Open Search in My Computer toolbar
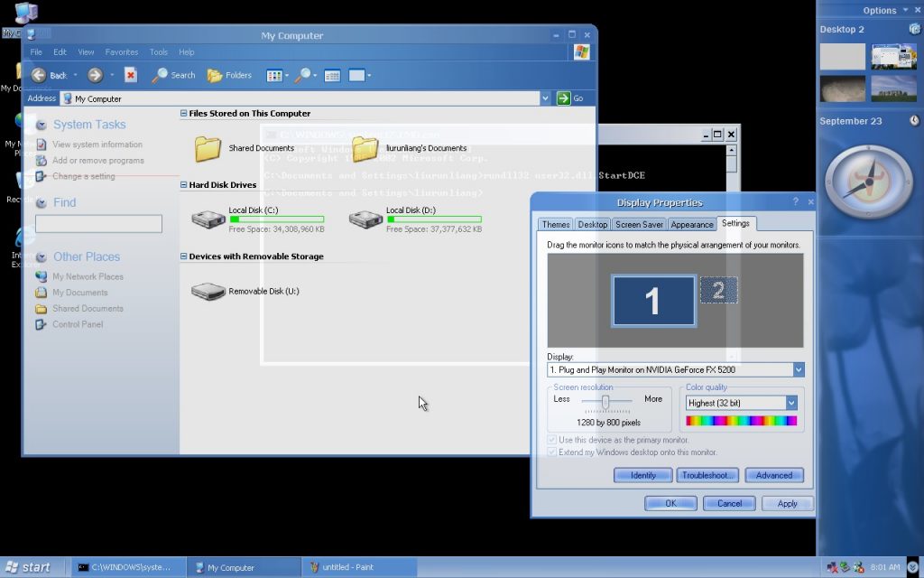This screenshot has width=924, height=578. pyautogui.click(x=173, y=75)
